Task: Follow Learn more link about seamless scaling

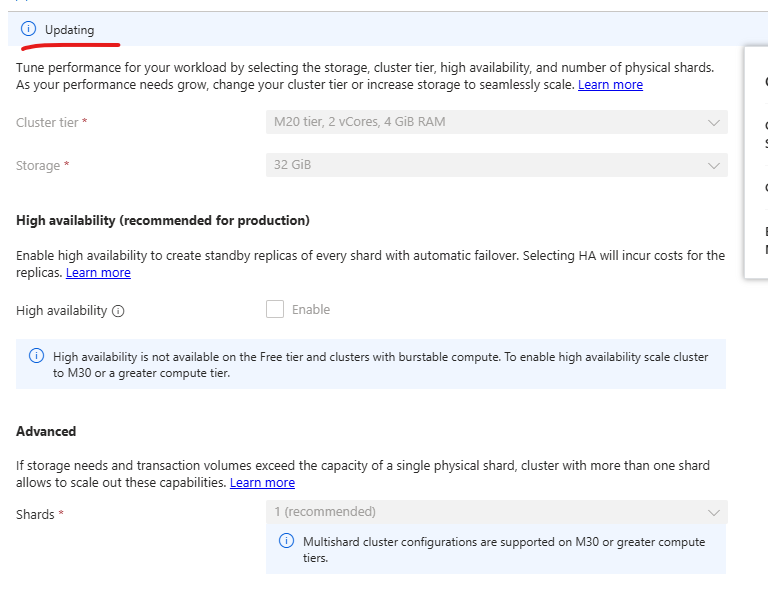Action: click(610, 85)
